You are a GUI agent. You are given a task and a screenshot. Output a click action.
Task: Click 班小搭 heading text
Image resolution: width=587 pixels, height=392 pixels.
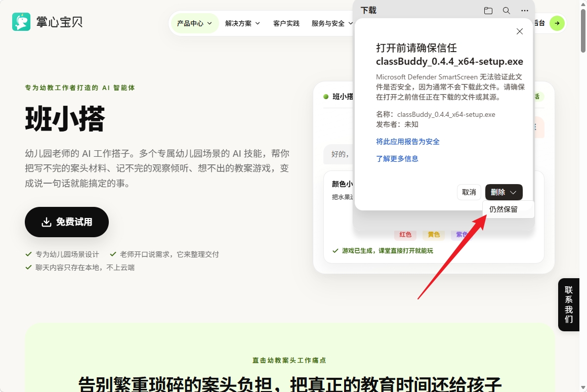65,118
